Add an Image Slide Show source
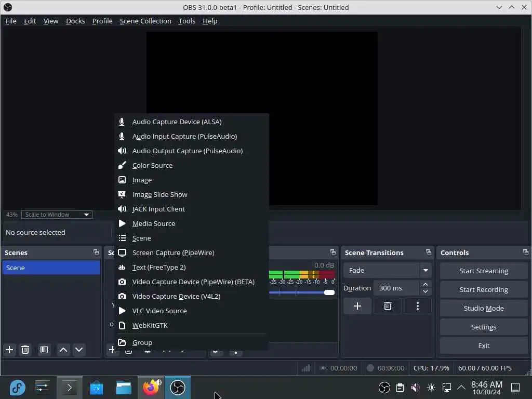The height and width of the screenshot is (399, 532). 192,195
